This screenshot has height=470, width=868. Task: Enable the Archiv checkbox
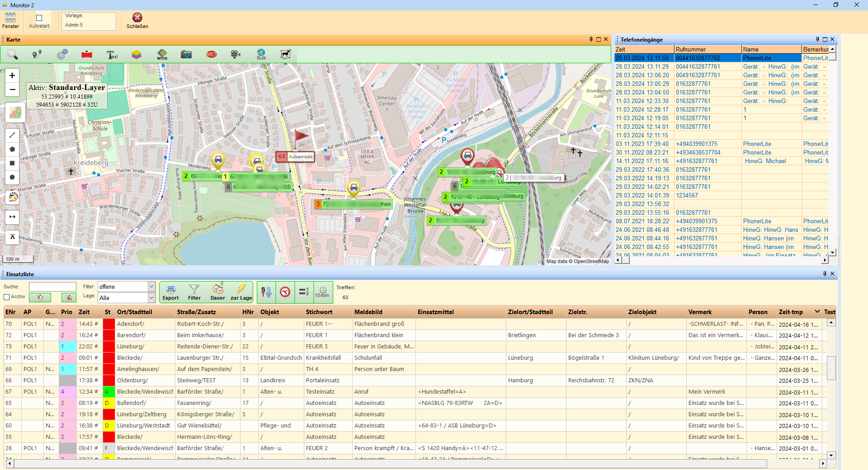7,297
